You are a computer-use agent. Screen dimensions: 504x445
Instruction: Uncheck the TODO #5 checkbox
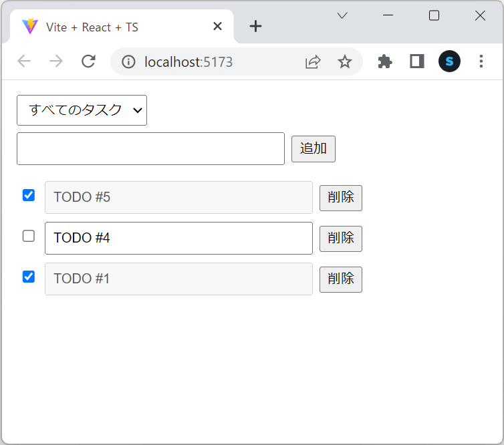pos(29,195)
